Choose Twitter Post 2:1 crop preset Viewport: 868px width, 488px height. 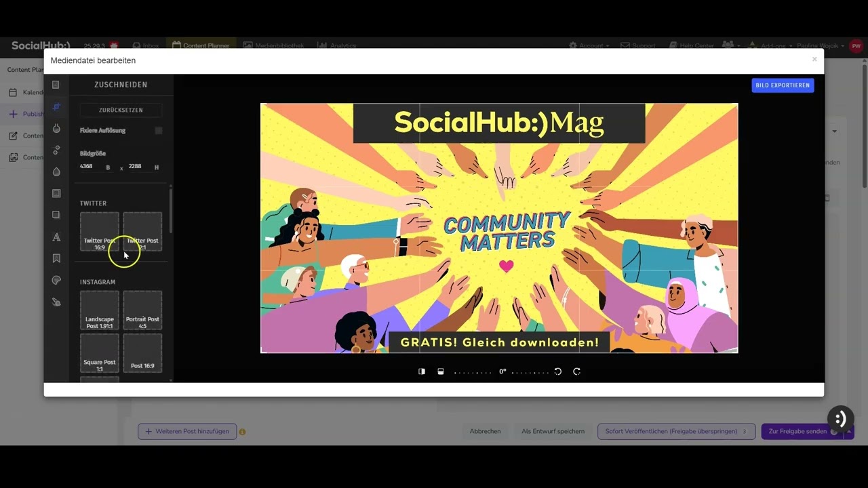142,232
